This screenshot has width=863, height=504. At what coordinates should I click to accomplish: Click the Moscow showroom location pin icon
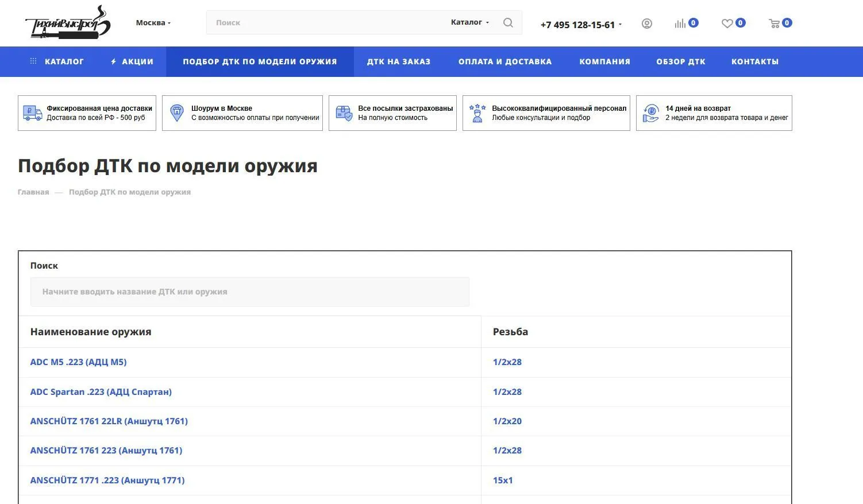click(x=177, y=113)
